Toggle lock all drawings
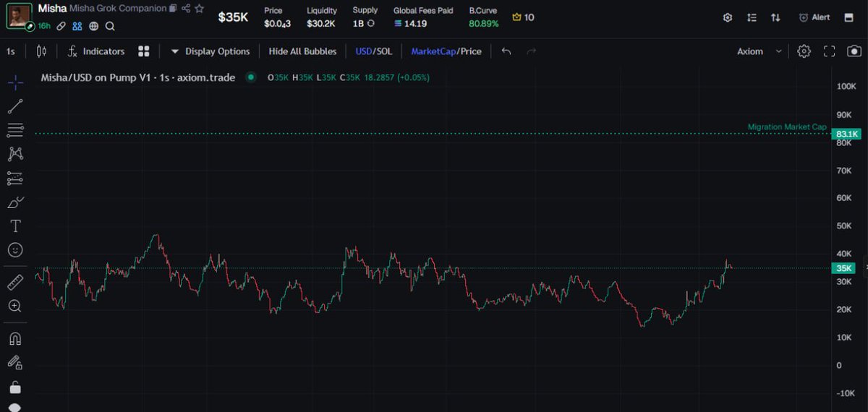Screen dimensions: 868x412 click(x=15, y=387)
